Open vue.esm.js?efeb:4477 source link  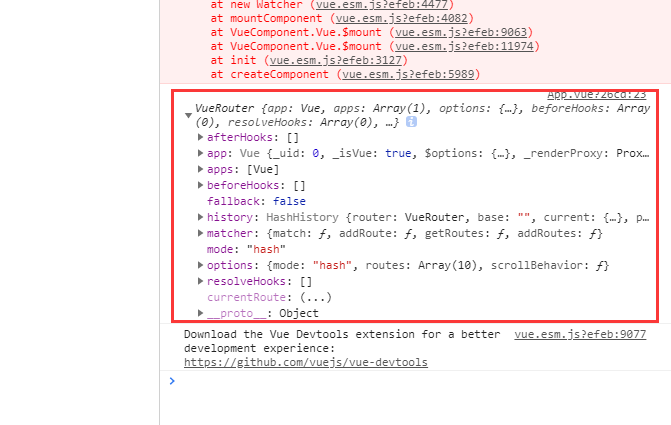tap(382, 5)
